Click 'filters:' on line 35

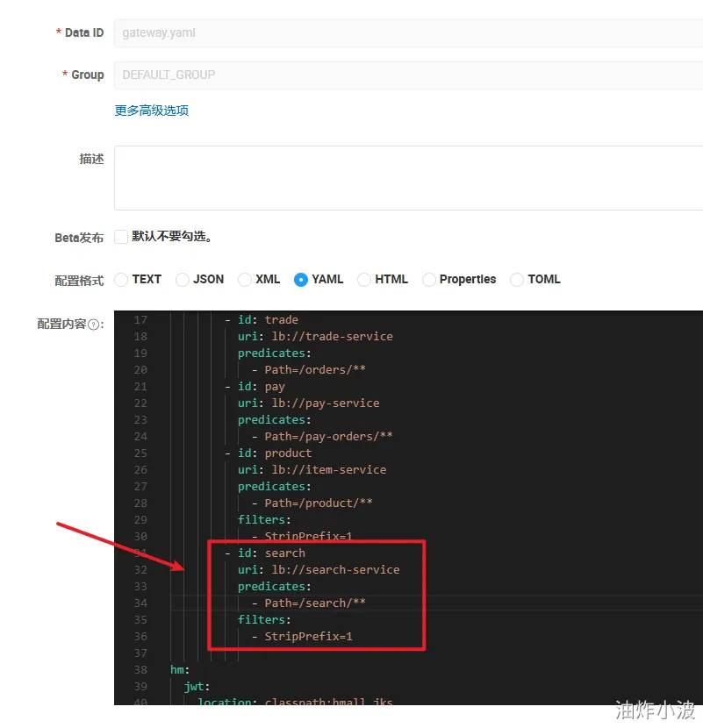(x=264, y=620)
